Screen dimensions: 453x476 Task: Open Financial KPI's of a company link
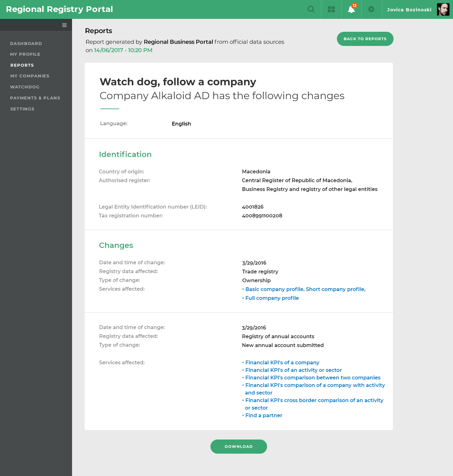(282, 362)
